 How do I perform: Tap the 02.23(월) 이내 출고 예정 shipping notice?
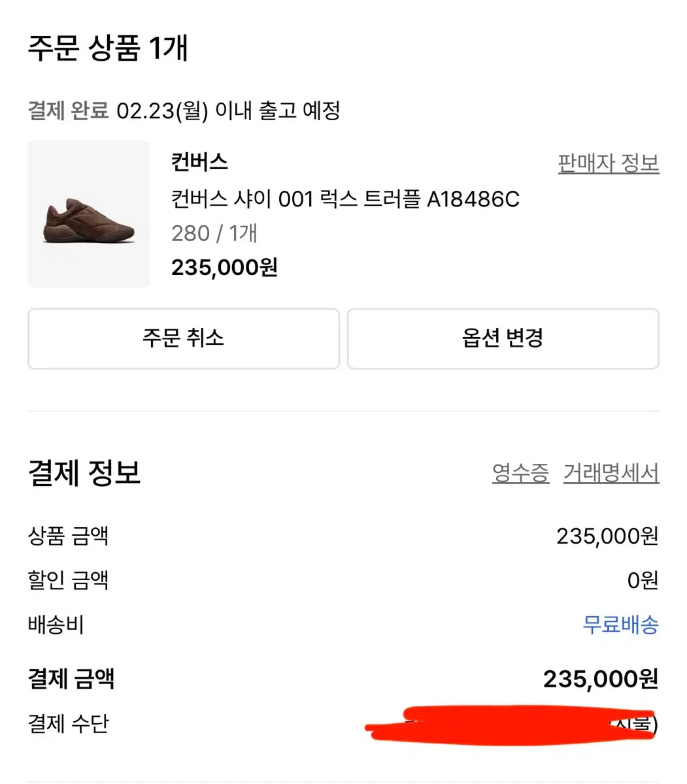pos(228,110)
